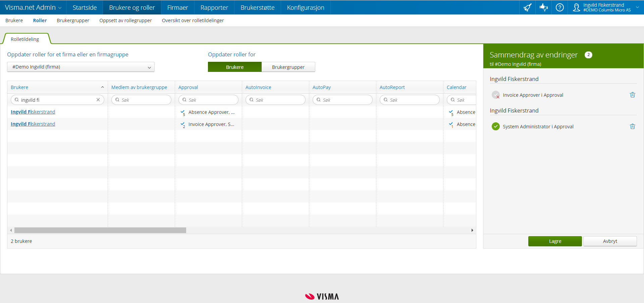Open the help question mark icon
The width and height of the screenshot is (644, 303).
(559, 7)
